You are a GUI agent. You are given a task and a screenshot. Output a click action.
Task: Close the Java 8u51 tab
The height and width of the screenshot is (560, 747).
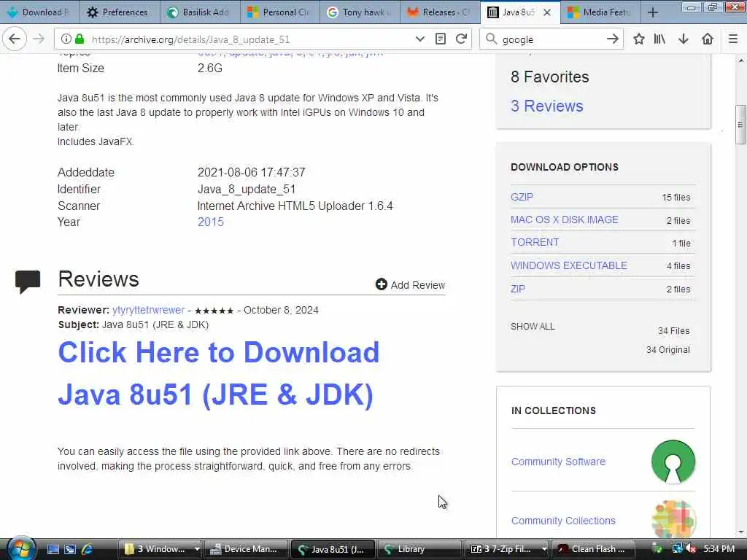tap(547, 12)
